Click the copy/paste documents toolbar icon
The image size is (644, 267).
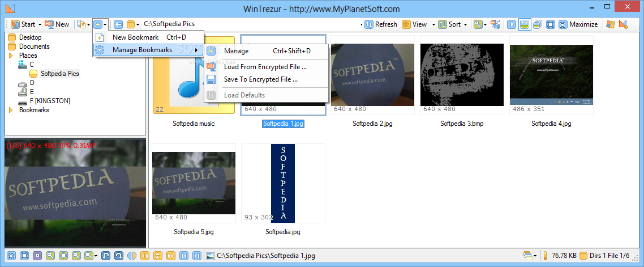tap(81, 24)
